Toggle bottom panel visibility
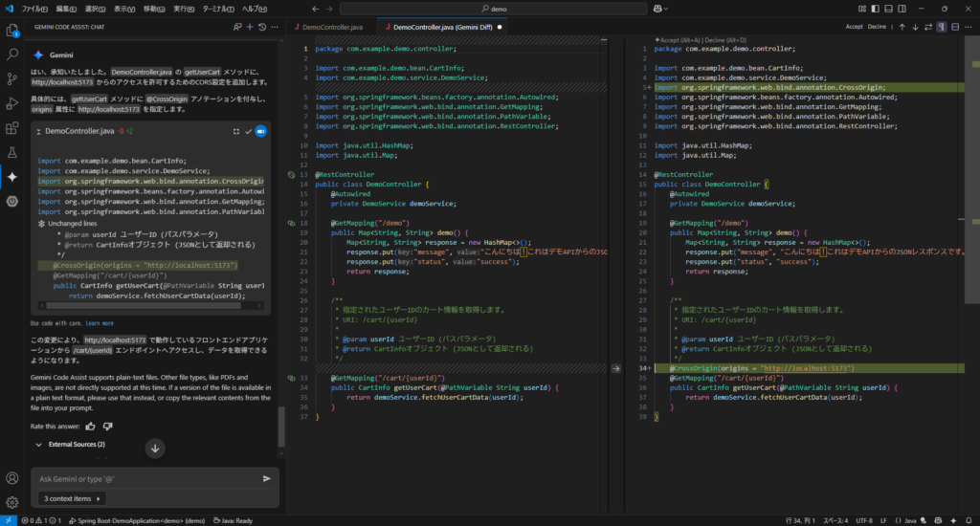This screenshot has height=526, width=980. [888, 9]
